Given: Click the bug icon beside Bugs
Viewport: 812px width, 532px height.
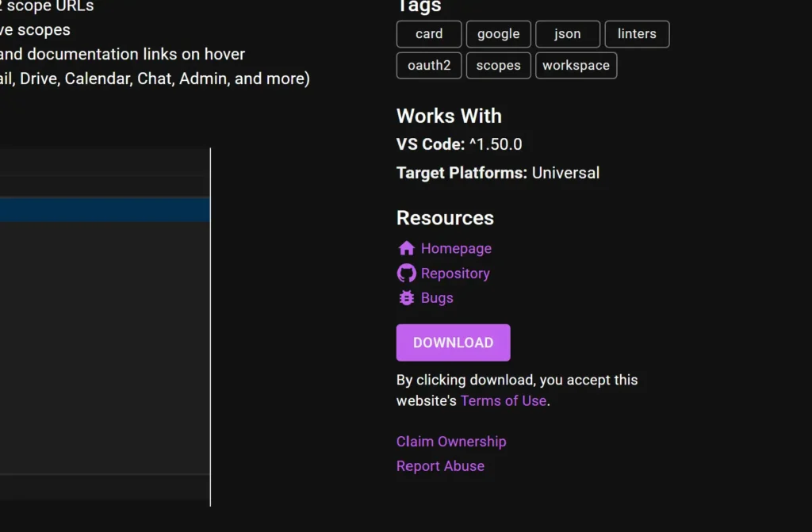Looking at the screenshot, I should coord(406,298).
